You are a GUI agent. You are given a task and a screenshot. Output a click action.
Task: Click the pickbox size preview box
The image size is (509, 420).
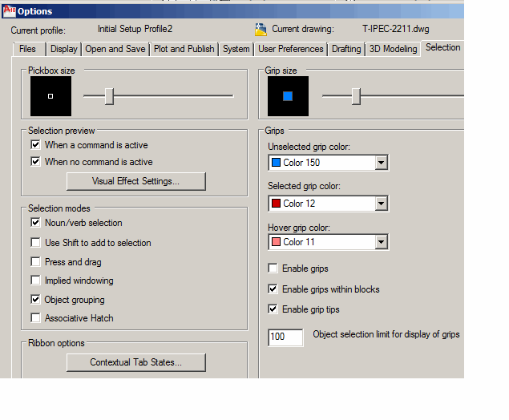click(x=50, y=96)
